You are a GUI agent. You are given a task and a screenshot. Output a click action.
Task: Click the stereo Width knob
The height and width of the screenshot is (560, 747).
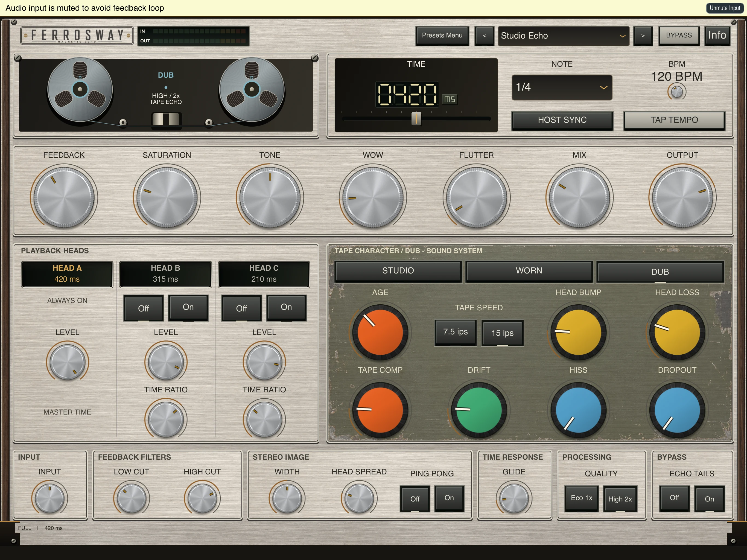click(x=287, y=498)
